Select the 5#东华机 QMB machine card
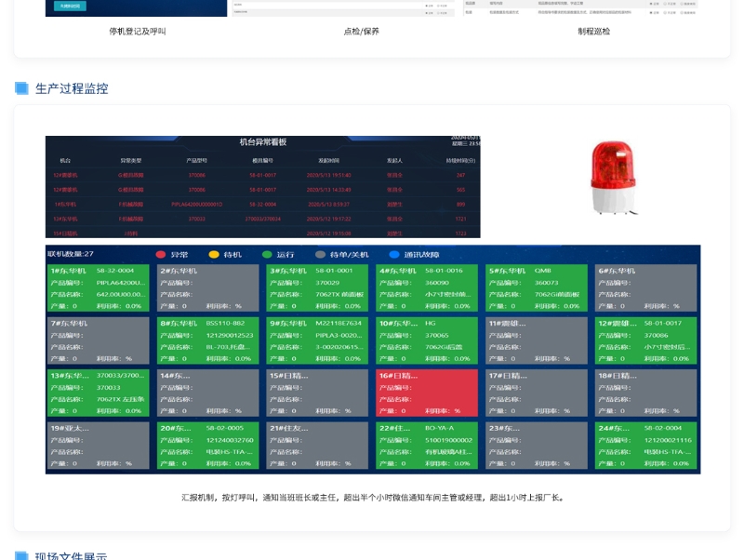This screenshot has width=744, height=560. [537, 288]
